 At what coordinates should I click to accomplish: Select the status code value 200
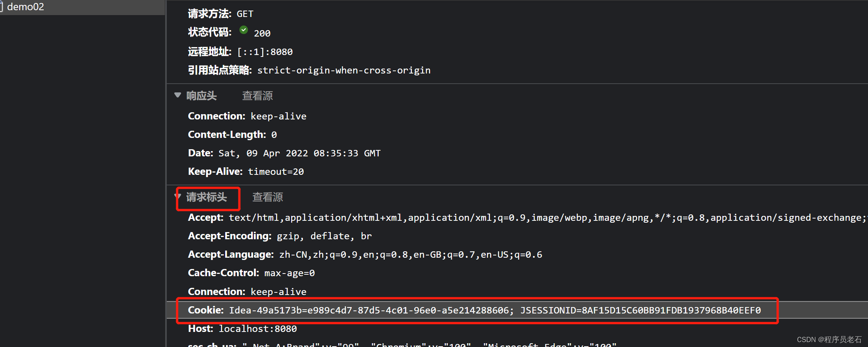coord(262,34)
